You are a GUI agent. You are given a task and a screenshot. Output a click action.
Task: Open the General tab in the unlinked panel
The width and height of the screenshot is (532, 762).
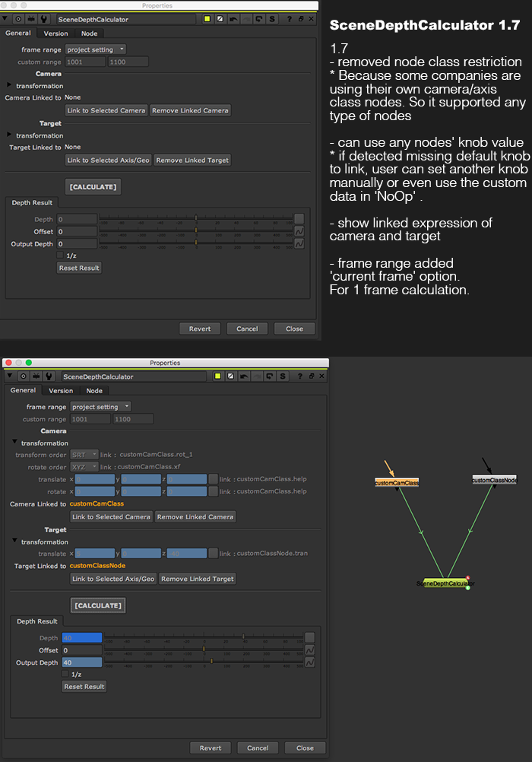[x=18, y=33]
